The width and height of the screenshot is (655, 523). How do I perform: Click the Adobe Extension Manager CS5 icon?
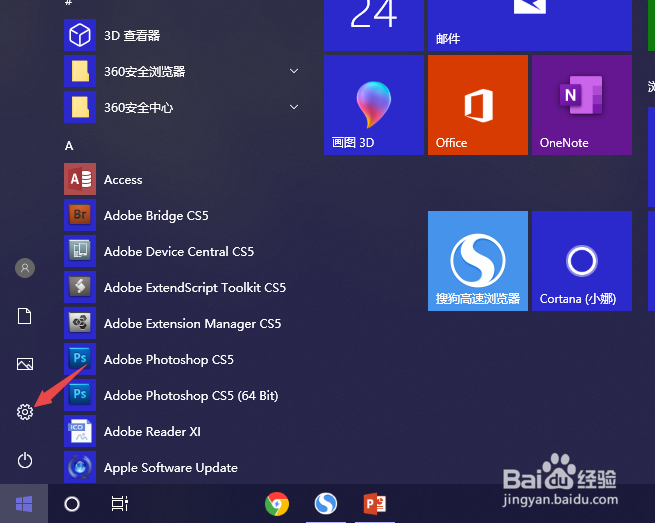pyautogui.click(x=80, y=323)
